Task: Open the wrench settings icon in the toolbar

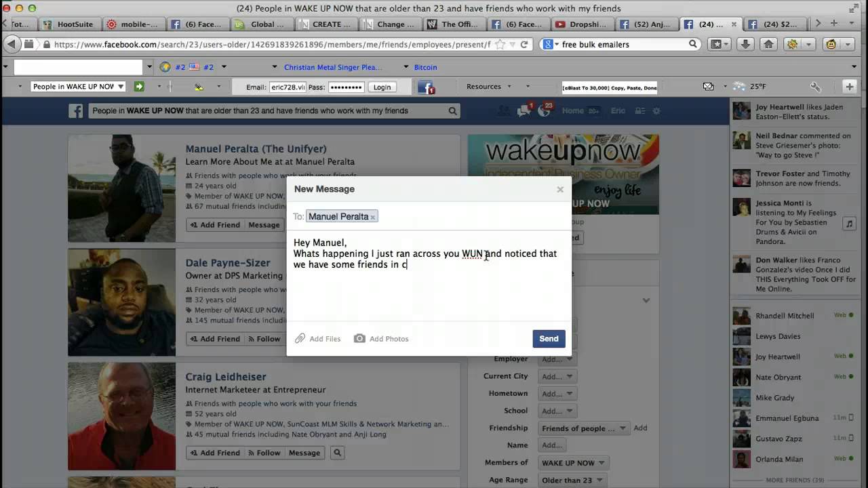Action: coord(816,86)
